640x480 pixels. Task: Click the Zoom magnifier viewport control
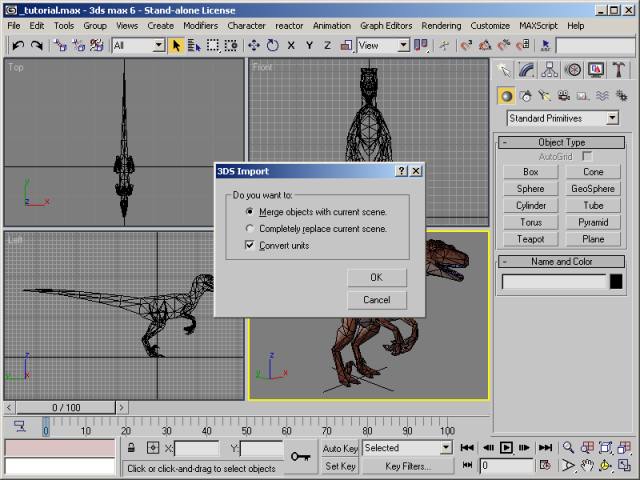(568, 448)
